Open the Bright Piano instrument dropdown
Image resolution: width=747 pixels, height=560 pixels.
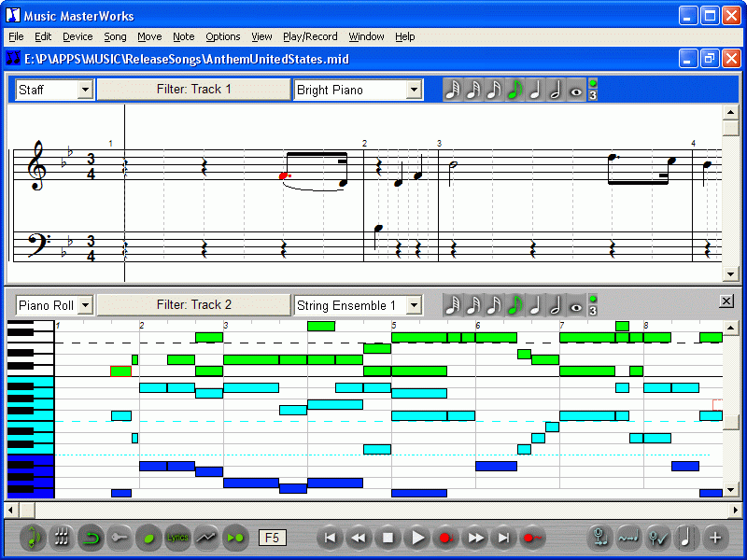414,90
